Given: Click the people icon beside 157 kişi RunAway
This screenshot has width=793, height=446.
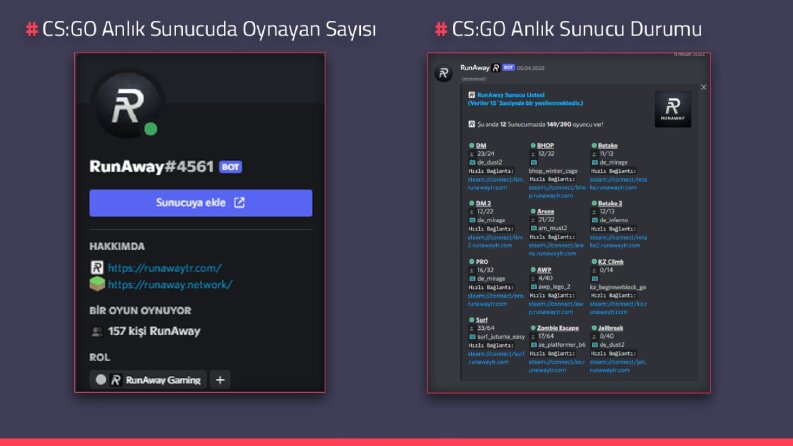Looking at the screenshot, I should click(x=97, y=332).
